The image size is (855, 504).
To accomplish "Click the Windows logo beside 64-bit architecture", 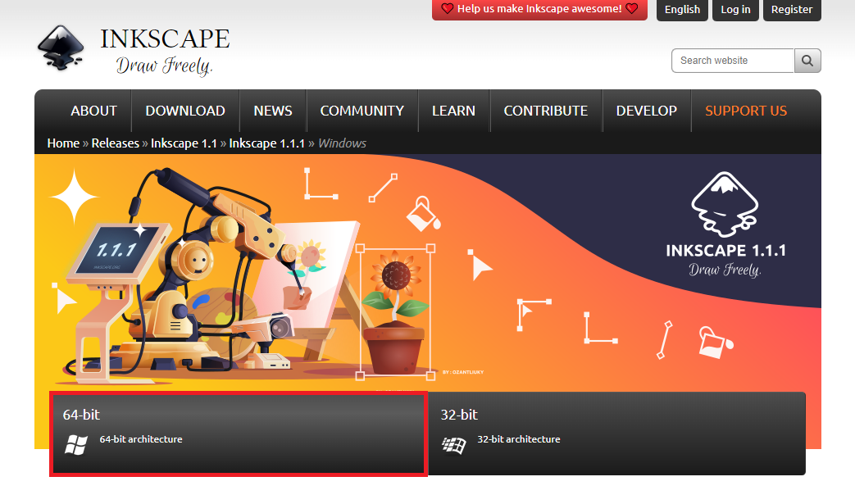I will [75, 445].
